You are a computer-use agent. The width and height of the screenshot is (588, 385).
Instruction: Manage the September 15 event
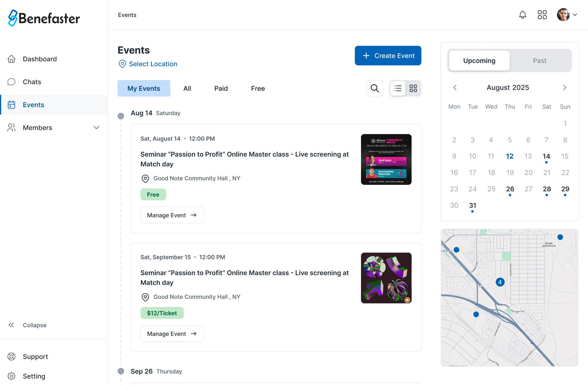click(172, 333)
